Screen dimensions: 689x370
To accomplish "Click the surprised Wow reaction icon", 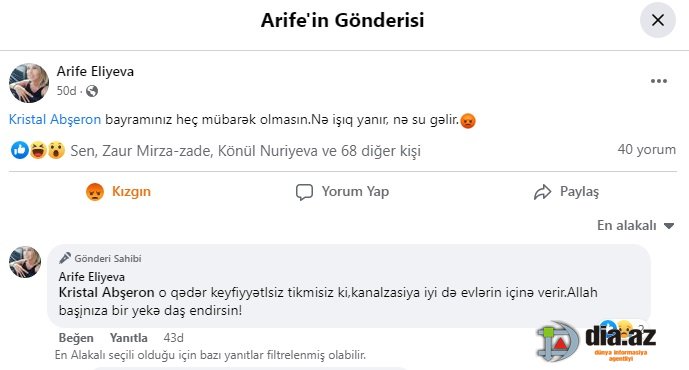I will [x=56, y=151].
